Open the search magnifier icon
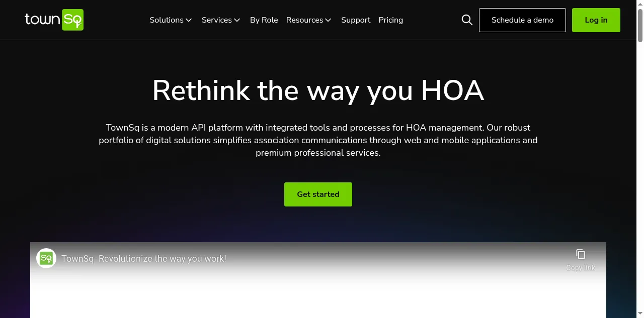Screen dimensions: 644x318 point(467,20)
